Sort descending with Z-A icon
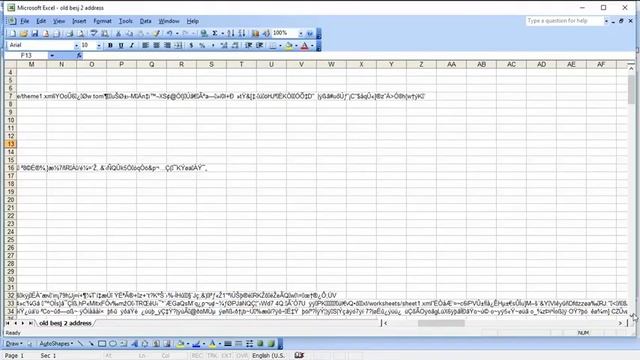 (242, 33)
